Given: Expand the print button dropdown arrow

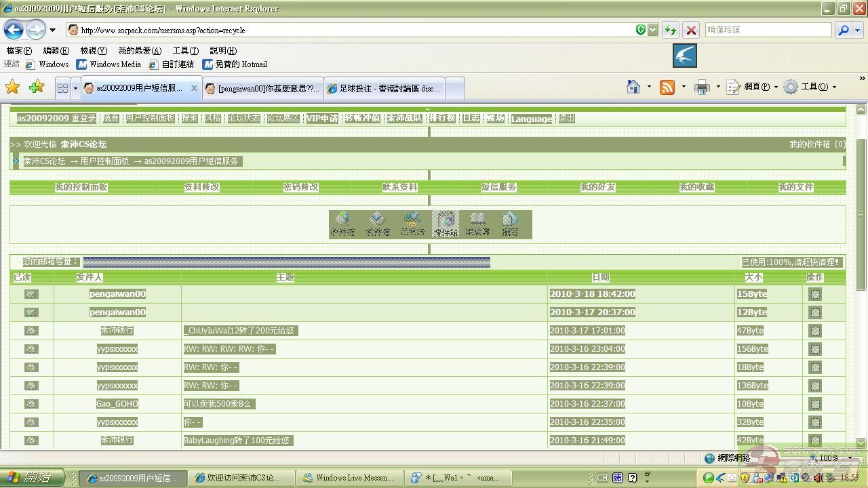Looking at the screenshot, I should pos(718,87).
